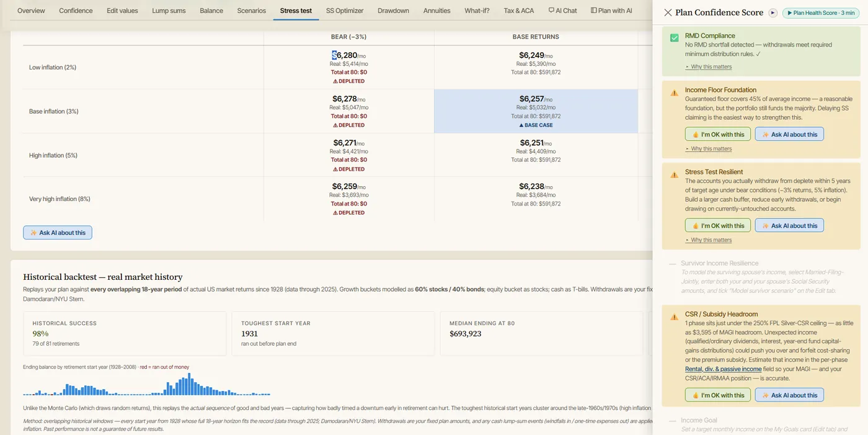The height and width of the screenshot is (435, 868).
Task: Open the Scenarios tab
Action: (251, 11)
